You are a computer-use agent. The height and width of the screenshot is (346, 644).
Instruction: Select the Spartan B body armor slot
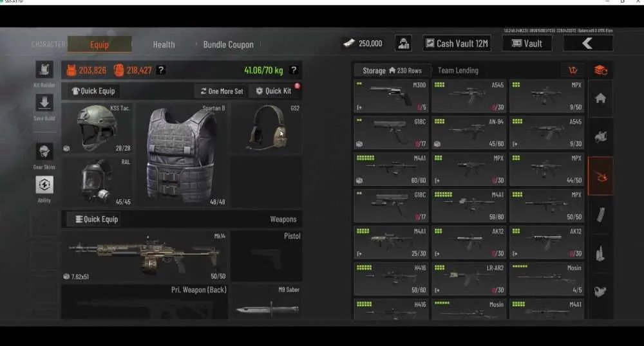182,154
